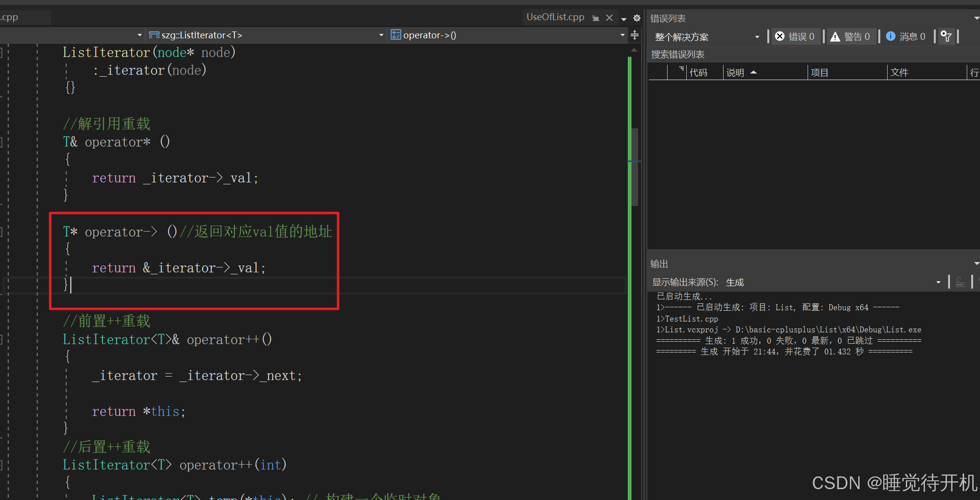980x500 pixels.
Task: Click the editor vertical scrollbar thumb
Action: tap(635, 167)
